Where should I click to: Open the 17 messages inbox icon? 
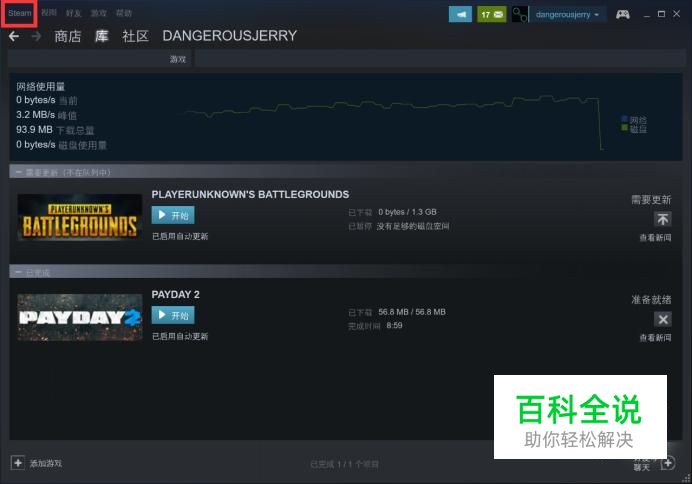pyautogui.click(x=492, y=15)
